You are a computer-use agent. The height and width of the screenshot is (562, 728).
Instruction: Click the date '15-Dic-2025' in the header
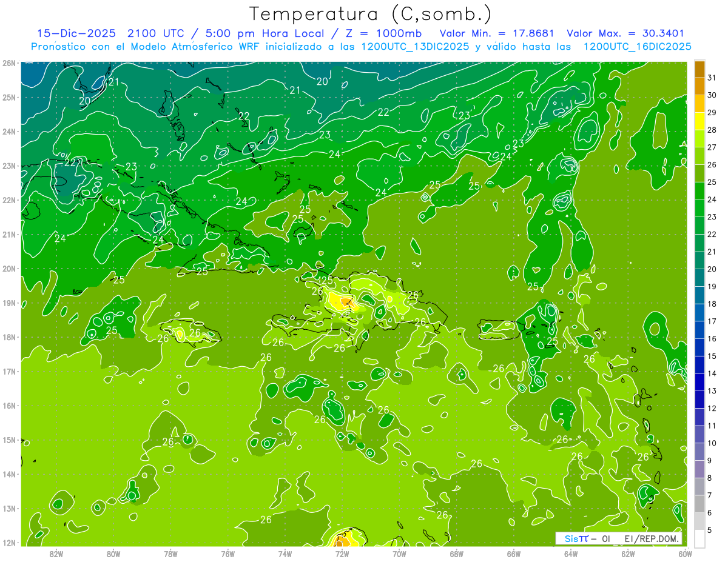pyautogui.click(x=76, y=33)
